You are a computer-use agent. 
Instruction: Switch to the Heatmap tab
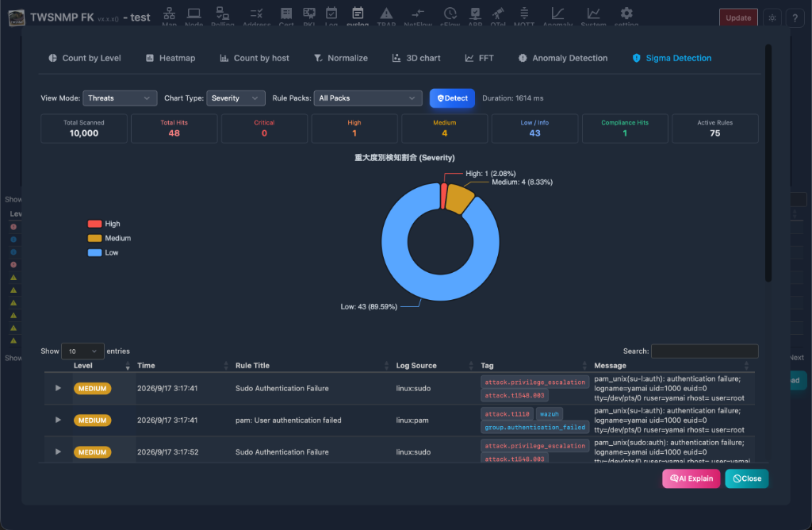coord(171,58)
